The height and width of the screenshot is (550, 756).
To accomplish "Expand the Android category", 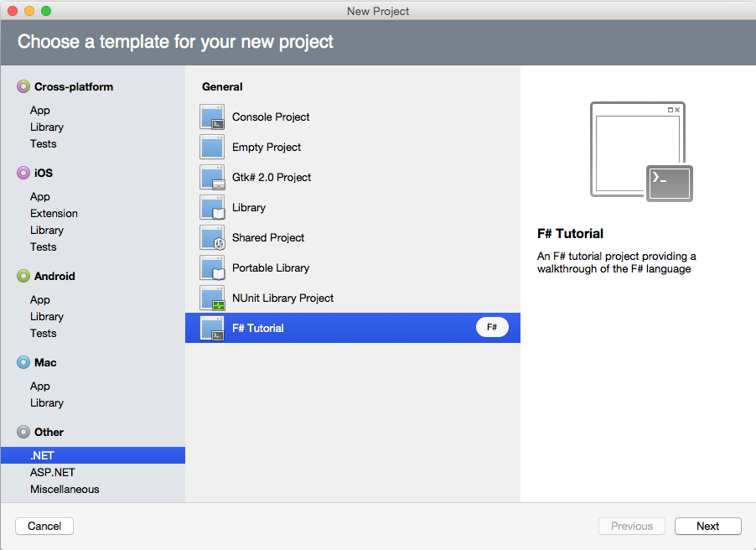I will coord(56,276).
